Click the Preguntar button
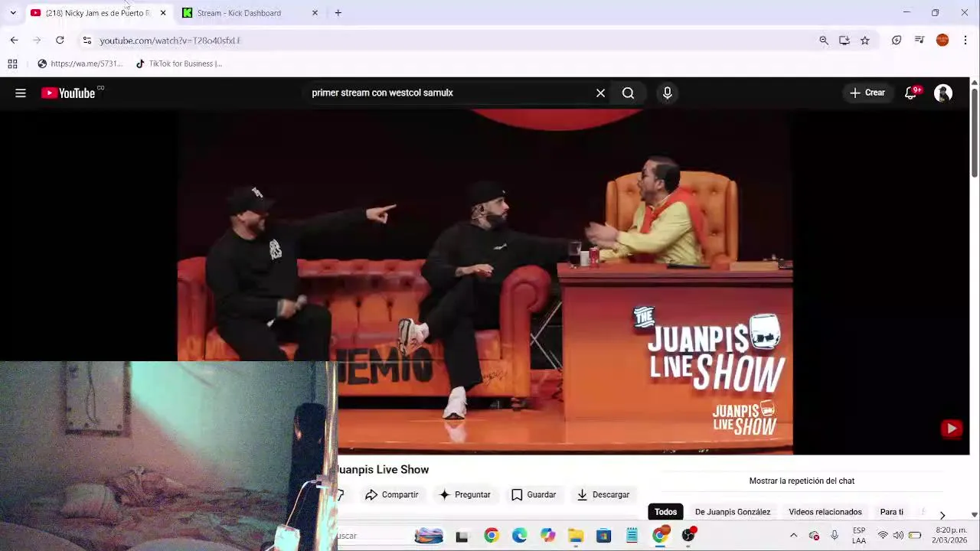Image resolution: width=980 pixels, height=551 pixels. 465,495
